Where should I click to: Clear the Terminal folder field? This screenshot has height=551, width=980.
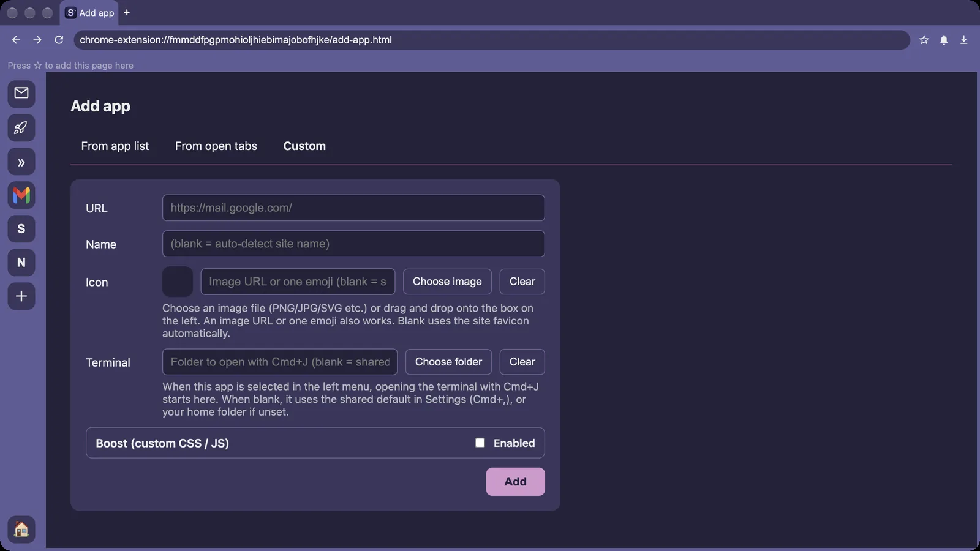click(x=522, y=362)
